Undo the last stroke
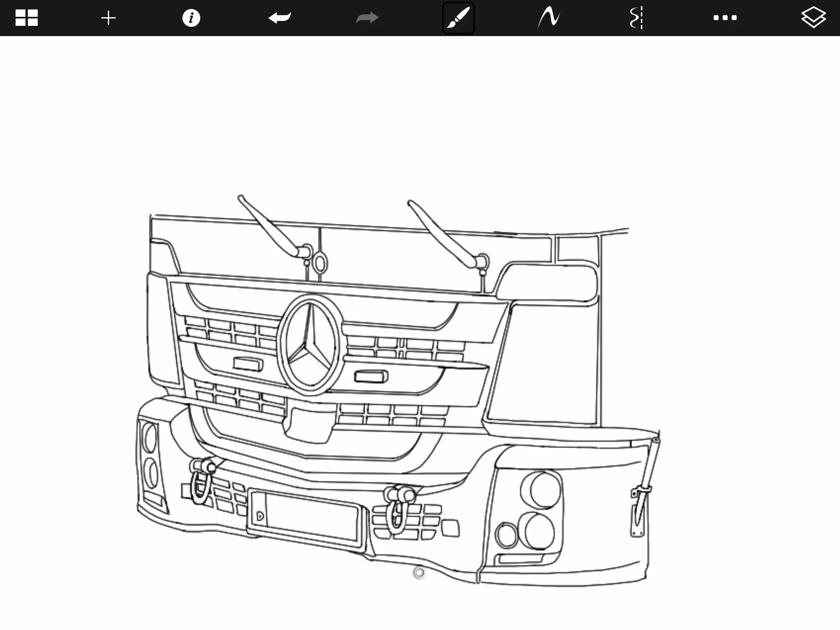 pyautogui.click(x=280, y=18)
